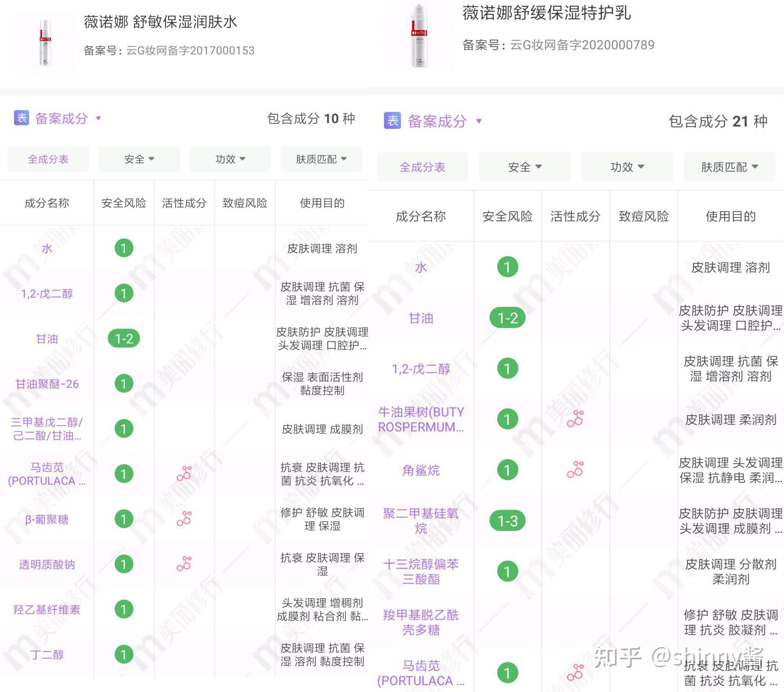The width and height of the screenshot is (784, 692).
Task: Click filing number 云G妆网备字2020000789
Action: pos(582,45)
